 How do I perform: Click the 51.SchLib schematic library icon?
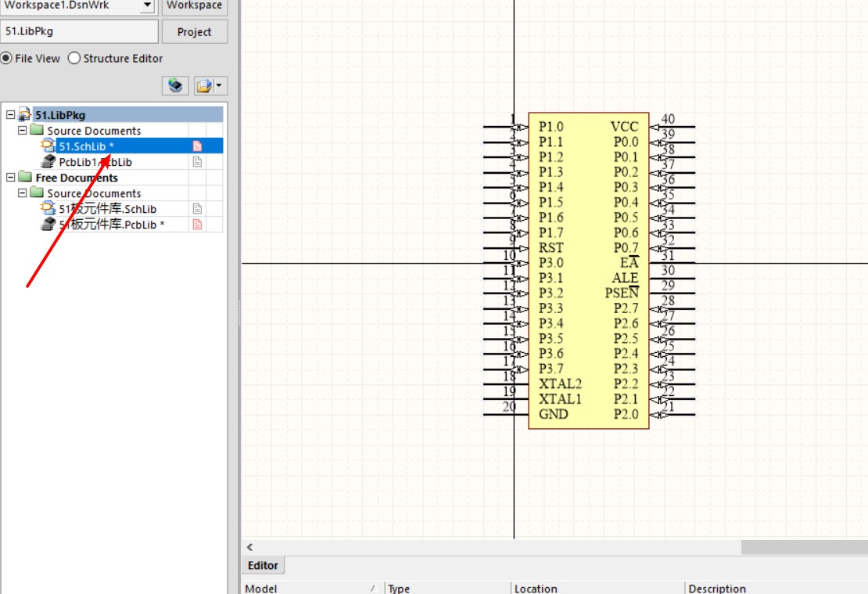tap(48, 146)
